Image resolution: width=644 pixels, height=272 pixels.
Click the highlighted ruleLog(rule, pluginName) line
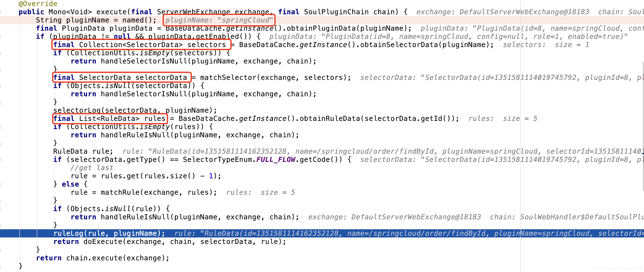(109, 233)
